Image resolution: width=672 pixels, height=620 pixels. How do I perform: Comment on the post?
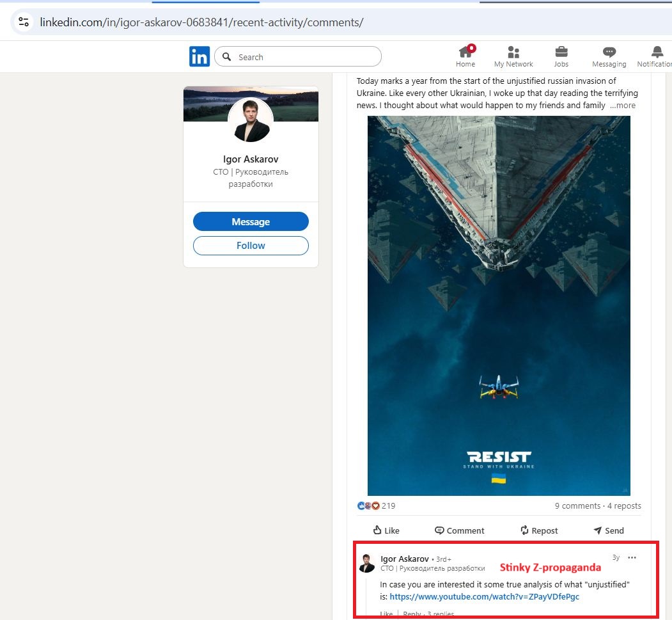(x=460, y=530)
